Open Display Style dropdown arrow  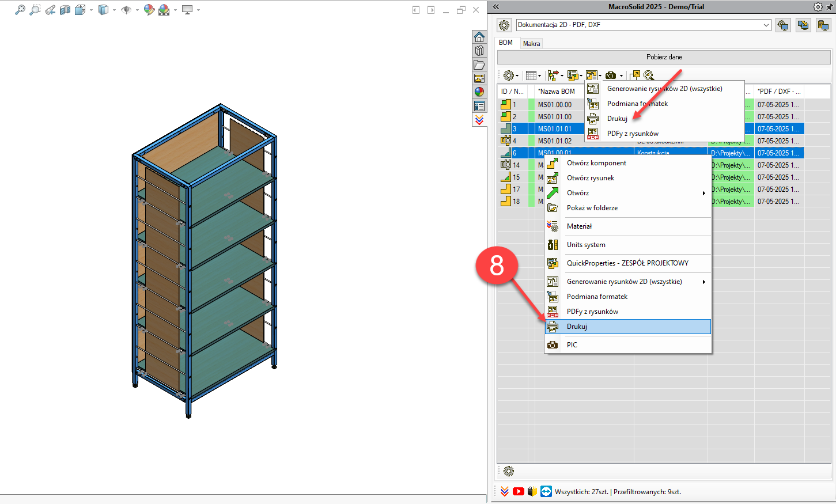click(114, 10)
